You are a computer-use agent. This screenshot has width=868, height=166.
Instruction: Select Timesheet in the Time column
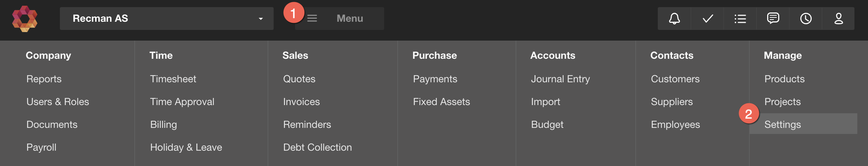[173, 79]
